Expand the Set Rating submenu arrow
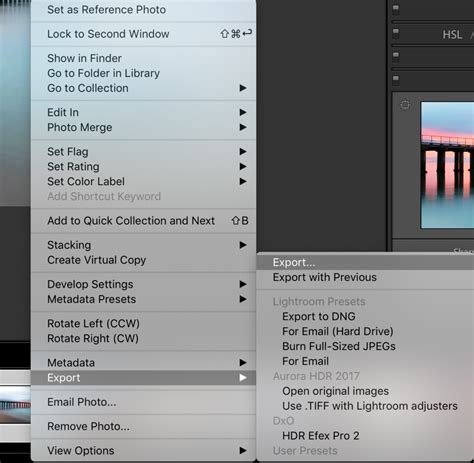This screenshot has height=463, width=474. click(x=243, y=167)
